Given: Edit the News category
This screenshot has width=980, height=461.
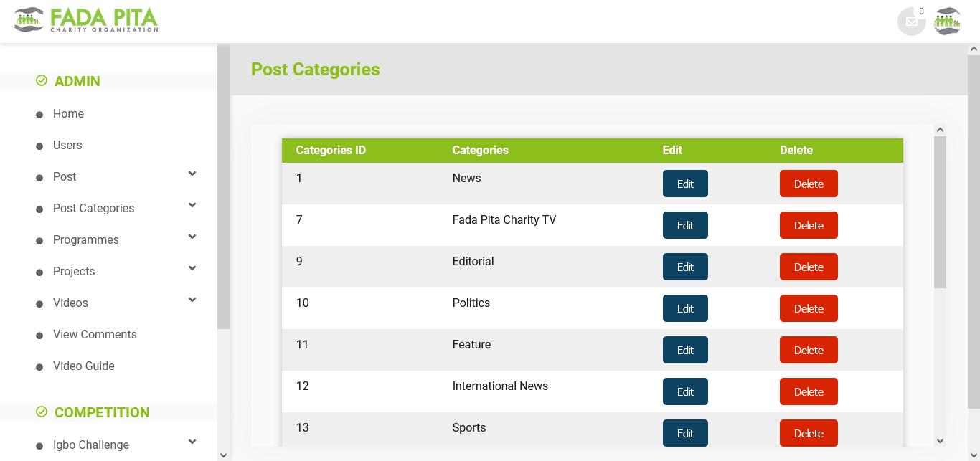Looking at the screenshot, I should (685, 184).
